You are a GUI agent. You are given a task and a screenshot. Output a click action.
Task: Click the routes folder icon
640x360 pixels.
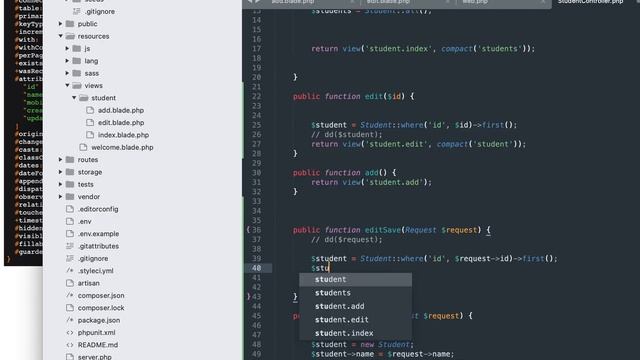(x=70, y=160)
